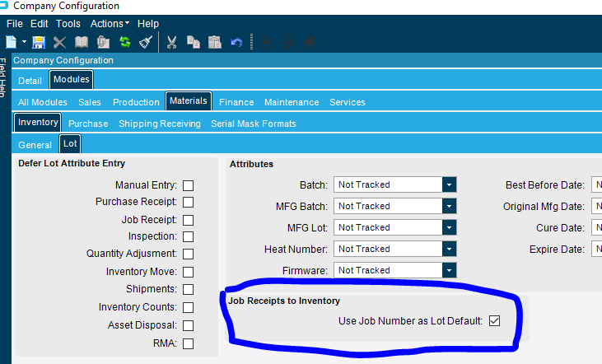Click the Cure Date field
This screenshot has height=364, width=602.
596,227
